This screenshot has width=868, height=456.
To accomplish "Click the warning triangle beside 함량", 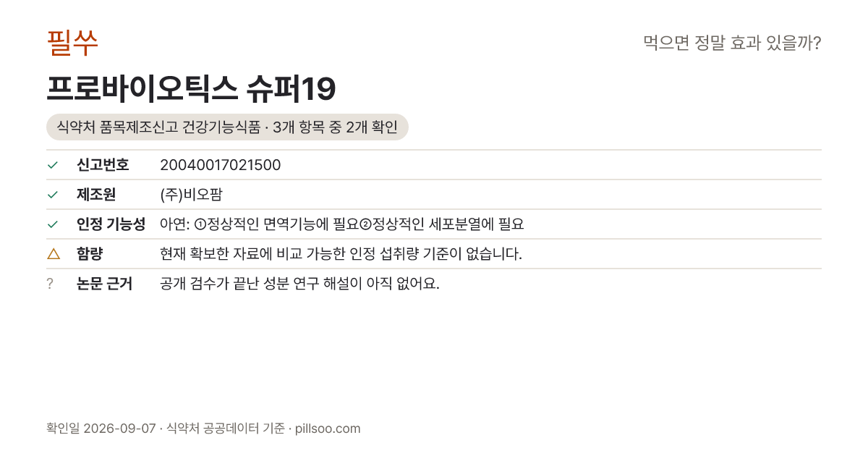I will [53, 254].
